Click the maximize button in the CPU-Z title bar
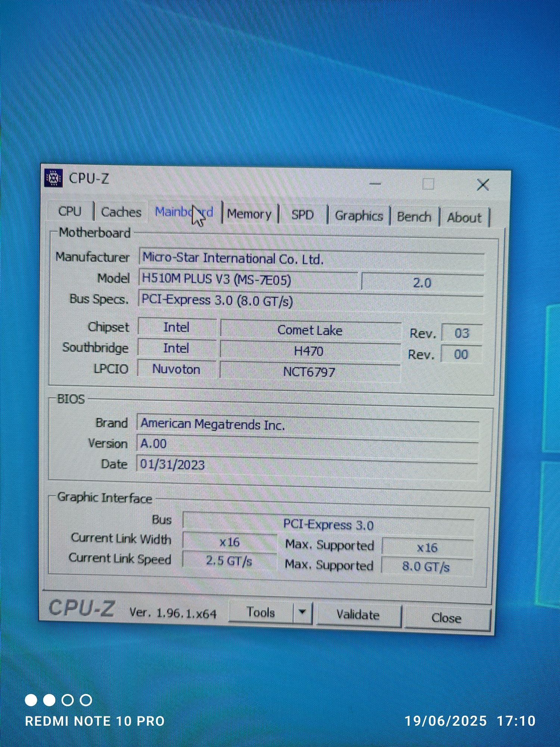560x747 pixels. [x=428, y=184]
